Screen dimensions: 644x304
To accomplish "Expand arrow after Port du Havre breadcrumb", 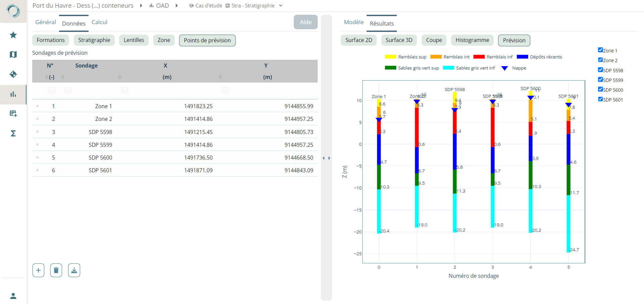I will (x=141, y=6).
